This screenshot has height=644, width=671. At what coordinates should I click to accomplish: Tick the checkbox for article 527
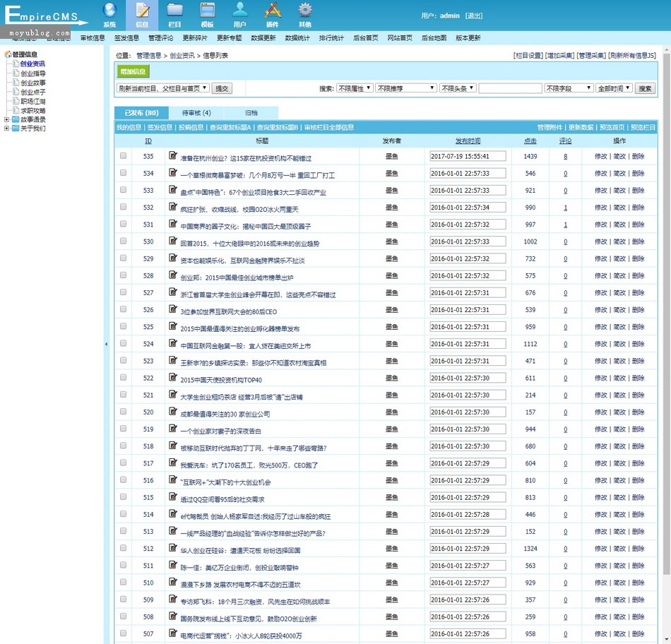[x=123, y=292]
